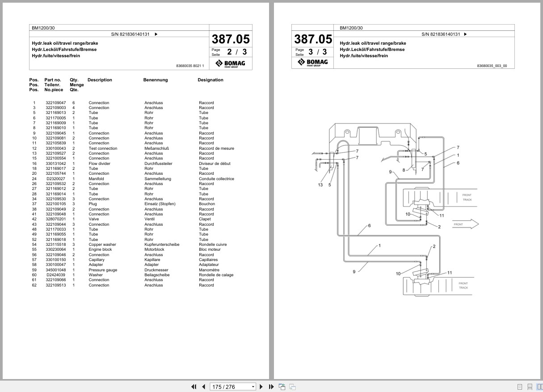The height and width of the screenshot is (392, 543).
Task: Click 'Plug' description in row 37
Action: point(93,204)
